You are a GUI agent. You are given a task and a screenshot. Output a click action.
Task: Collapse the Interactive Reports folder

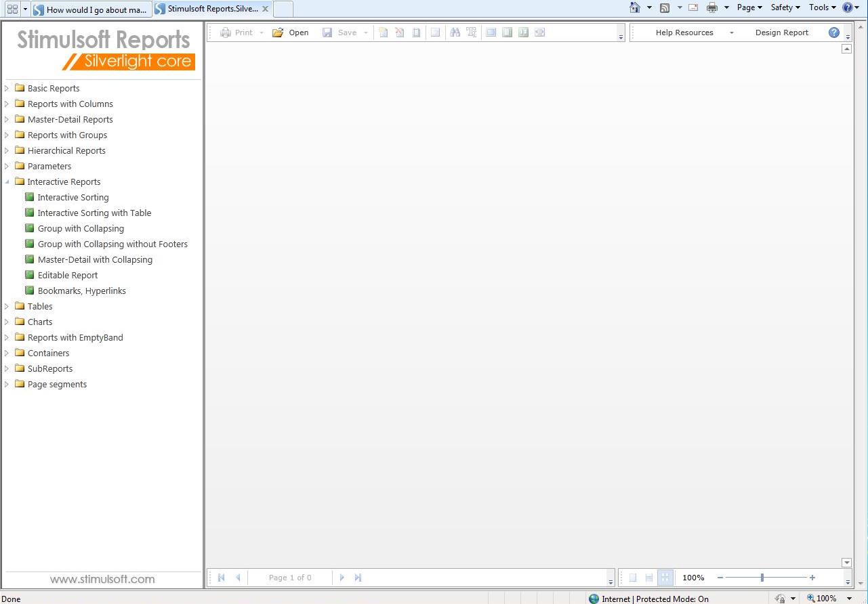click(x=7, y=181)
